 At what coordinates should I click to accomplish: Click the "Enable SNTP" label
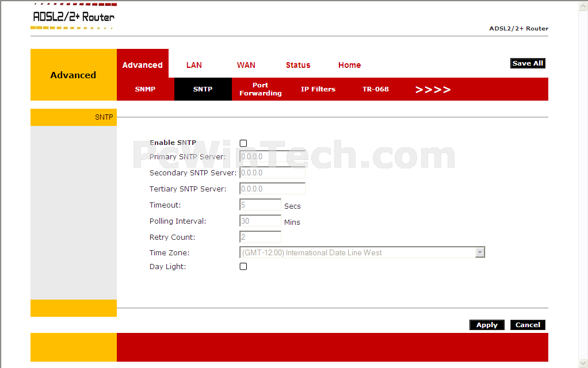tap(173, 143)
